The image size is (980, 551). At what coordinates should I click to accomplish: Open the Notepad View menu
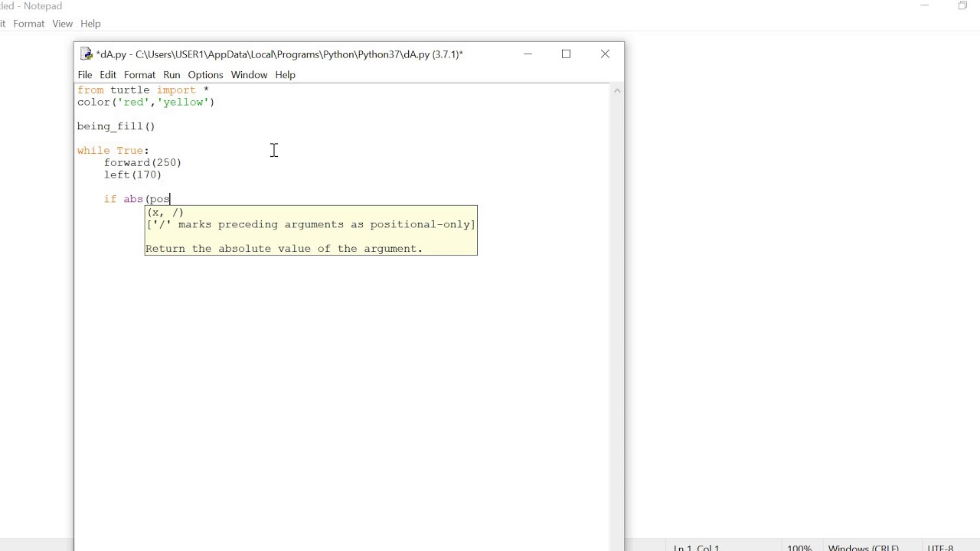(x=63, y=24)
